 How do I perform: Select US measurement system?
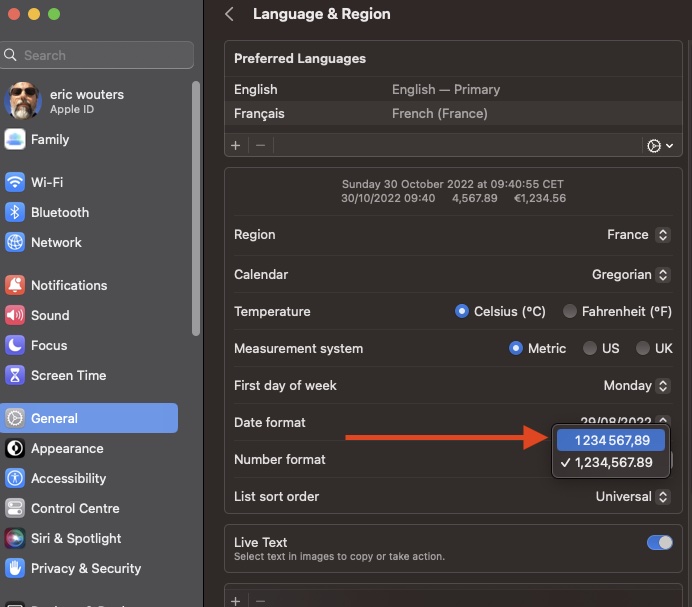tap(590, 348)
